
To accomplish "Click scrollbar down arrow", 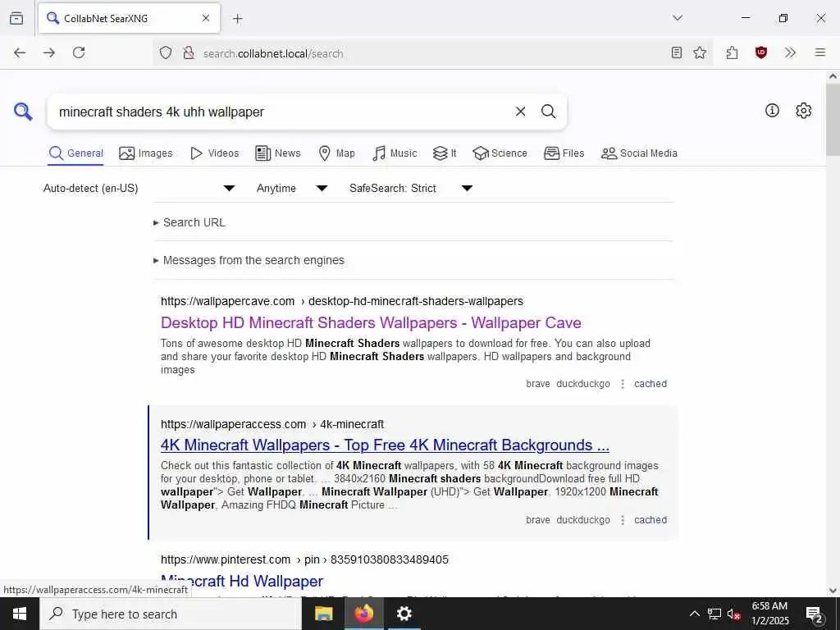I will click(x=833, y=591).
